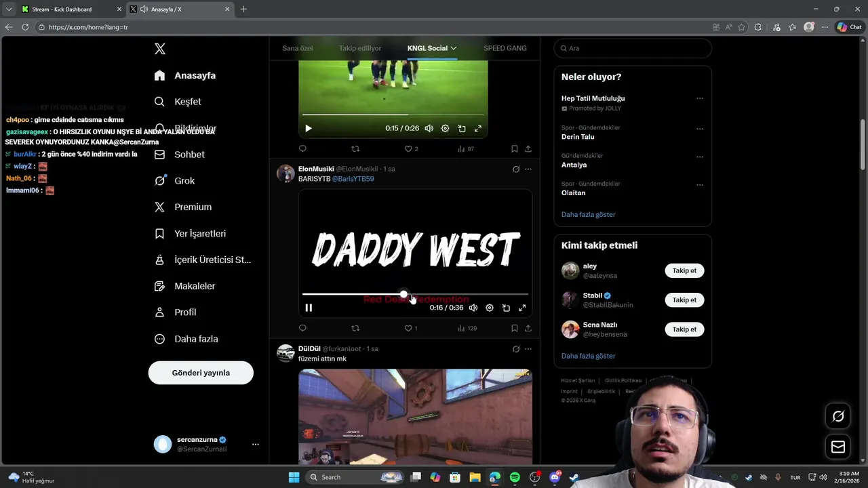This screenshot has height=488, width=868.
Task: Open settings gear on football video
Action: pyautogui.click(x=446, y=128)
